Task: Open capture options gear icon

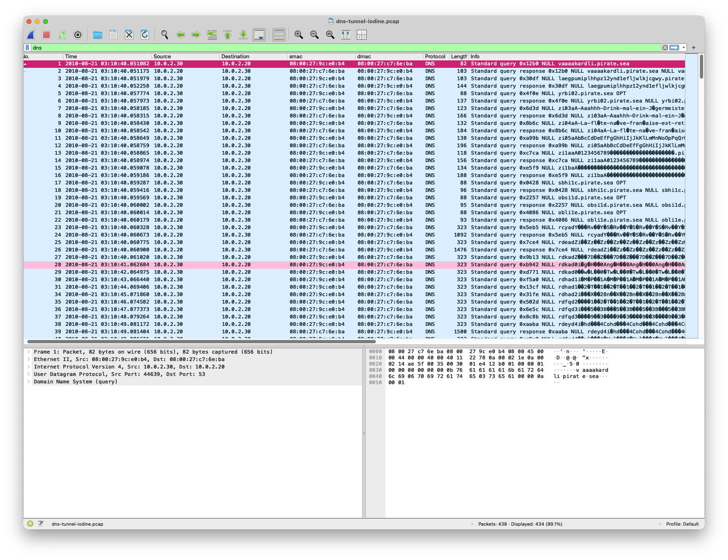Action: click(x=78, y=35)
